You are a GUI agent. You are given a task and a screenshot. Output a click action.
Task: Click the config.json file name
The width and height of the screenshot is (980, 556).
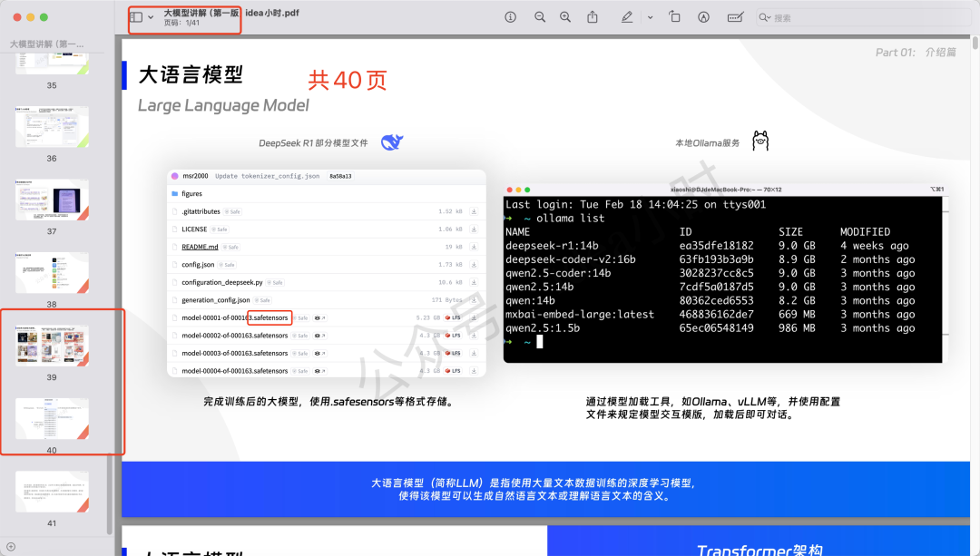coord(198,264)
